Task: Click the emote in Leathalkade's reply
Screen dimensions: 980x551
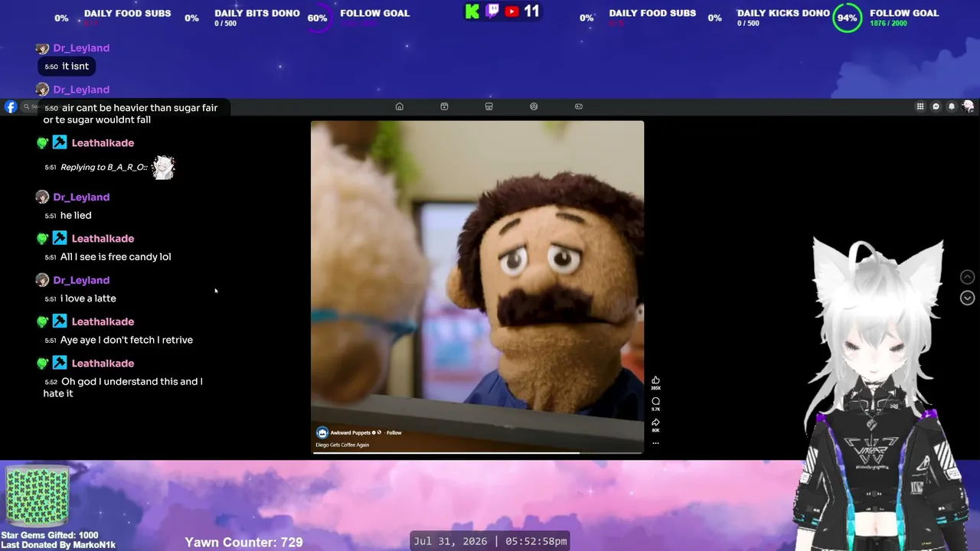Action: pyautogui.click(x=164, y=167)
